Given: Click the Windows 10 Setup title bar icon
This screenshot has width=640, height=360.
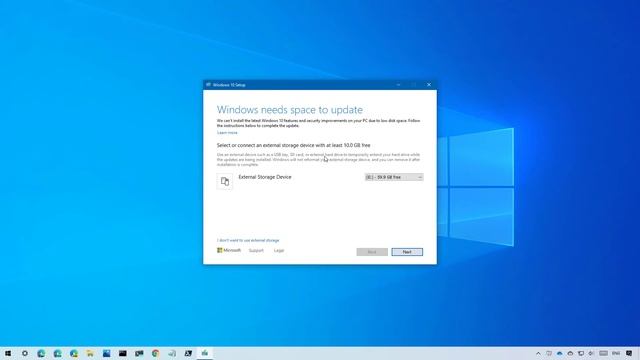Looking at the screenshot, I should point(208,85).
